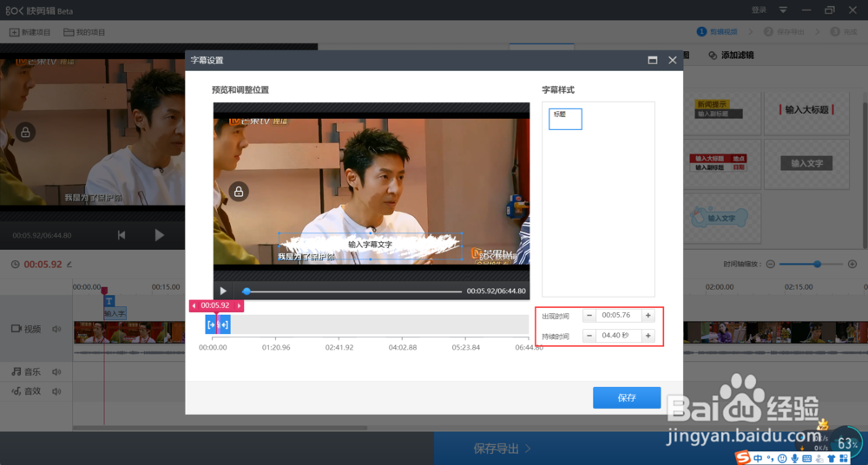Select the 输入字幕文字 text box in preview
Image resolution: width=868 pixels, height=465 pixels.
[370, 246]
